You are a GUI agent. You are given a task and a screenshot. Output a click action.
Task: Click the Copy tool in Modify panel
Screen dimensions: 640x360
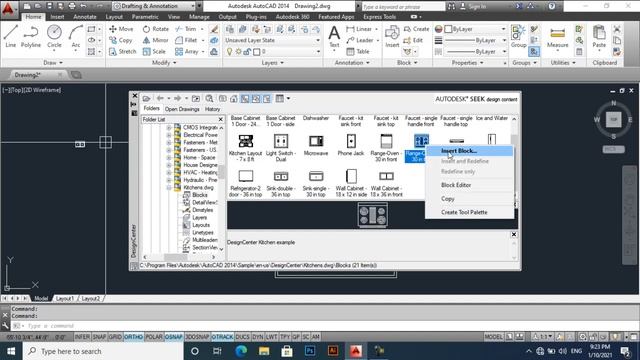pos(120,40)
